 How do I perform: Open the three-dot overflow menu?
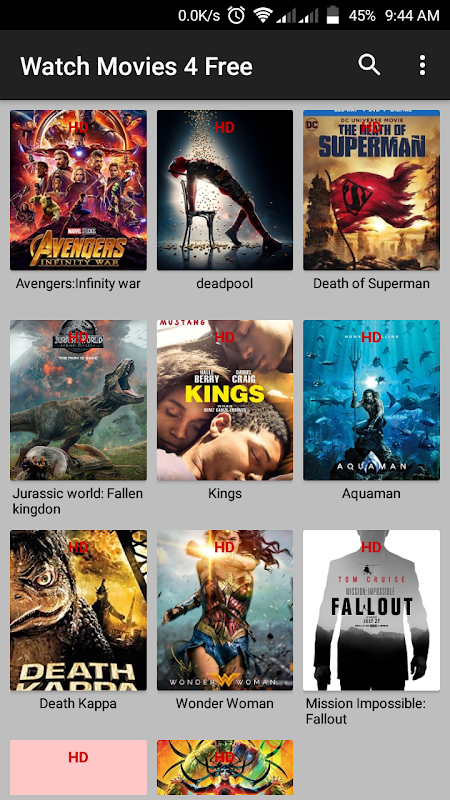click(x=422, y=65)
